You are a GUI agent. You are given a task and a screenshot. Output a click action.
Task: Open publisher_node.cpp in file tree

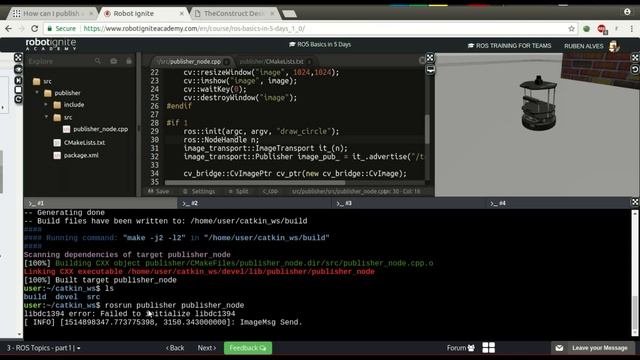(x=96, y=129)
